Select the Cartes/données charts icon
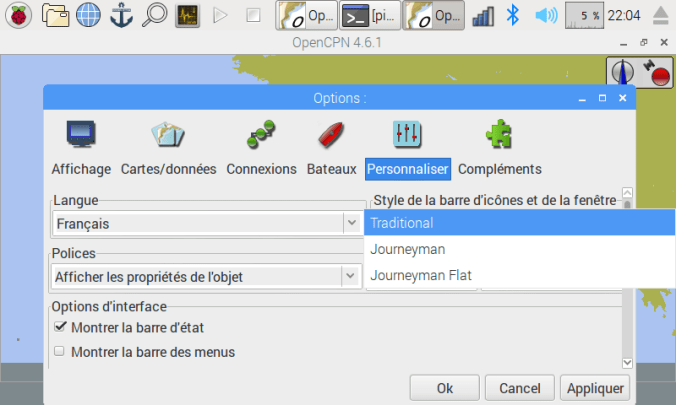Viewport: 676px width, 405px height. click(169, 134)
